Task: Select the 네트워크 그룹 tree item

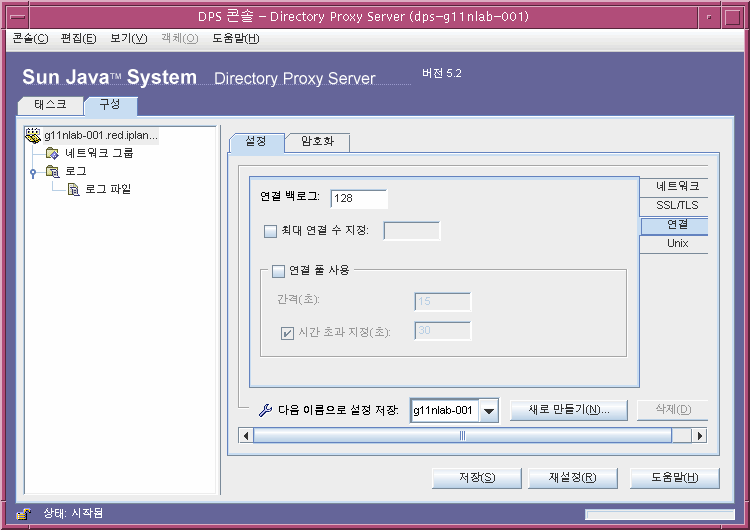Action: click(x=99, y=154)
